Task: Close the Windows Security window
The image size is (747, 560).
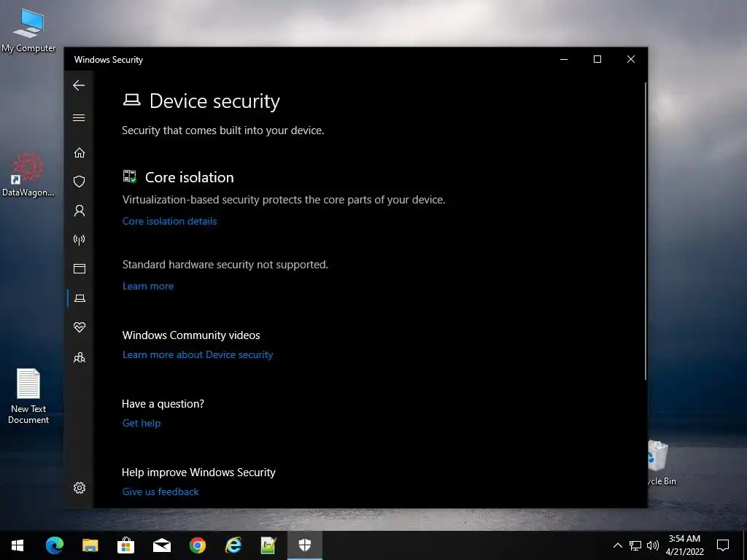Action: tap(631, 59)
